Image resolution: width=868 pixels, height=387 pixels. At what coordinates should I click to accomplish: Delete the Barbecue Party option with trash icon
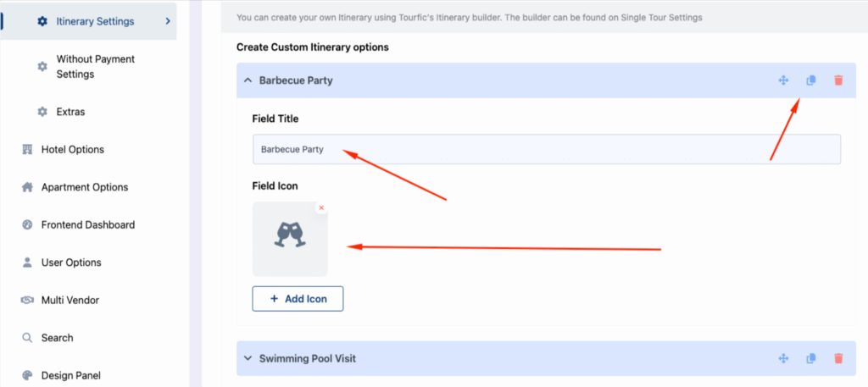point(838,80)
